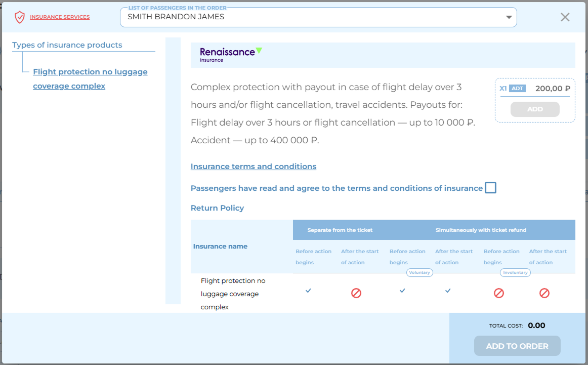The height and width of the screenshot is (365, 588).
Task: Click the Return Policy heading
Action: (217, 208)
